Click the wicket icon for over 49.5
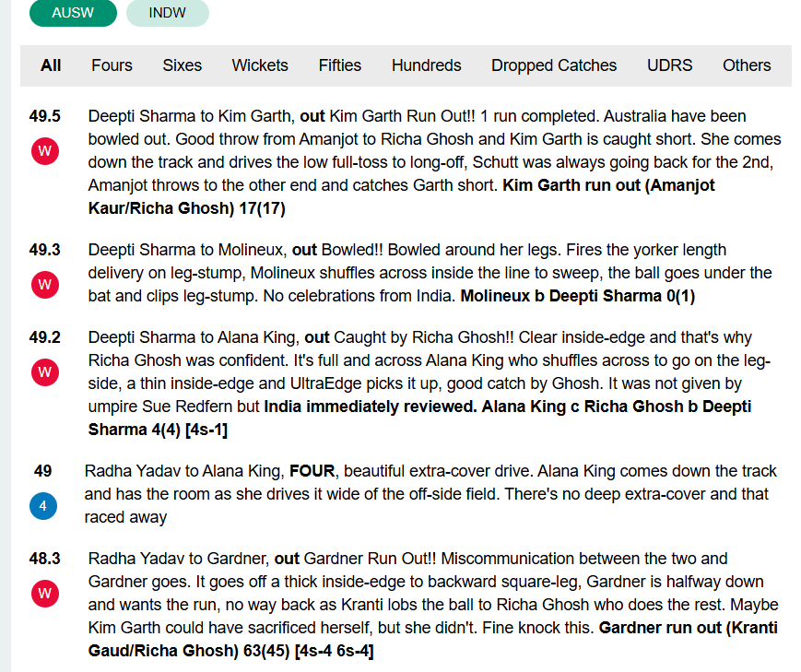The height and width of the screenshot is (672, 801). coord(45,151)
